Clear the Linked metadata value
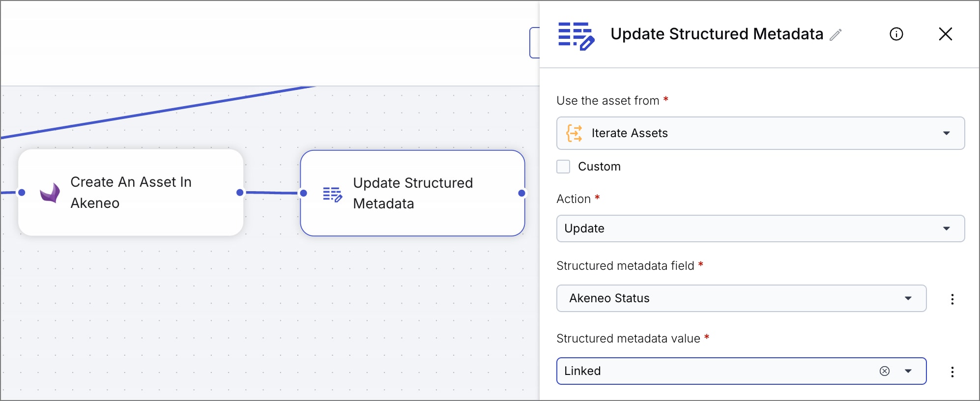This screenshot has height=401, width=980. [x=885, y=371]
